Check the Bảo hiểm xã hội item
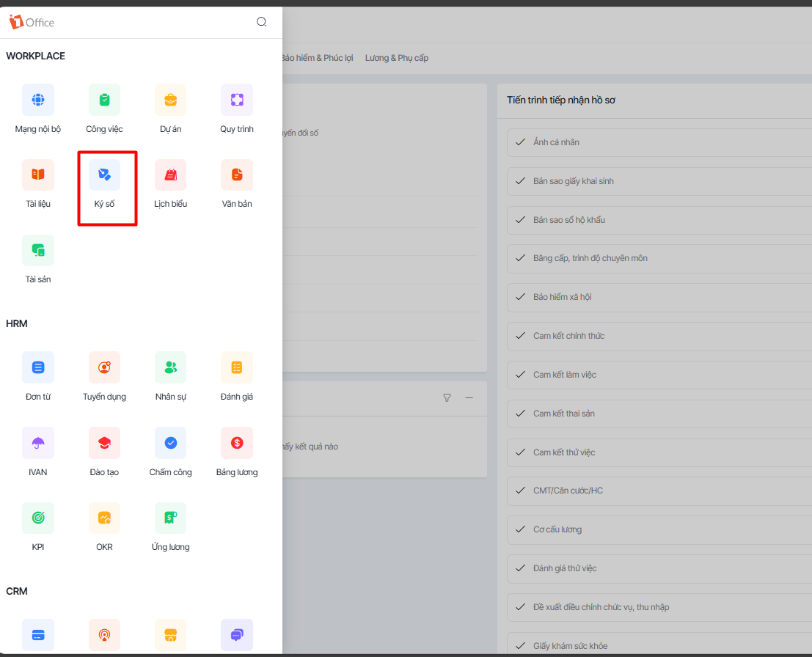The image size is (812, 657). (520, 297)
